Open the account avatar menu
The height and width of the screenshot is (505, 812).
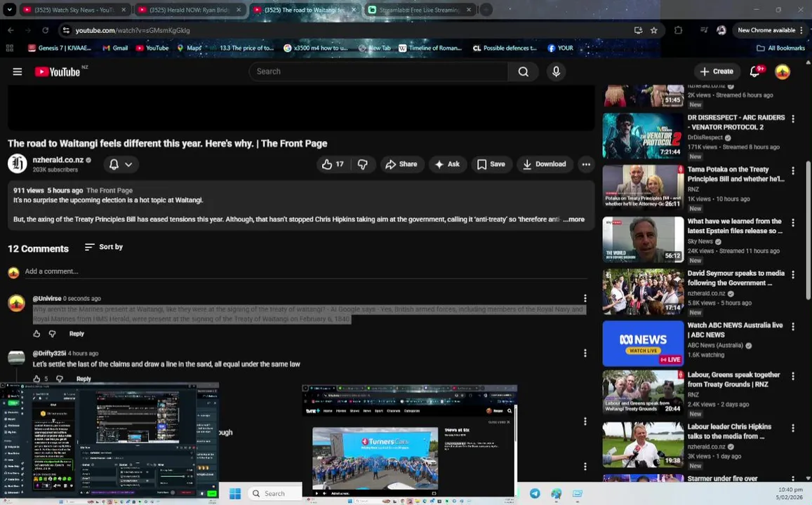pyautogui.click(x=782, y=72)
